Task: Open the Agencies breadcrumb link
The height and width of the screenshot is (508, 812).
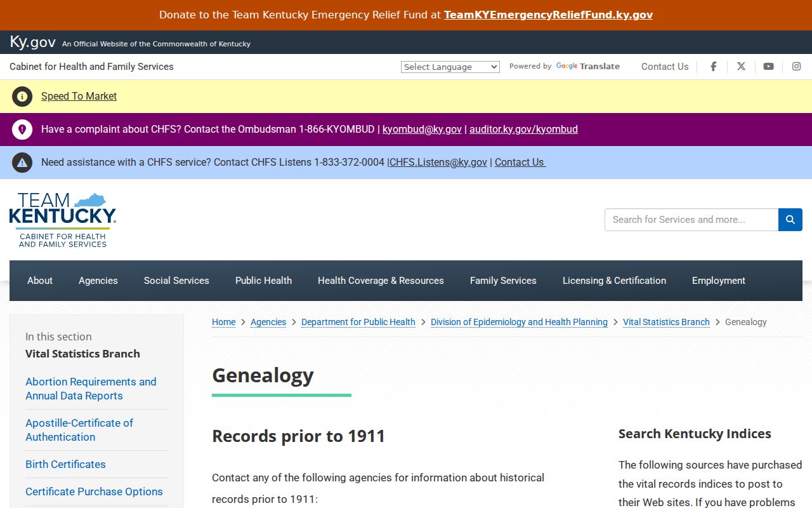Action: [268, 322]
